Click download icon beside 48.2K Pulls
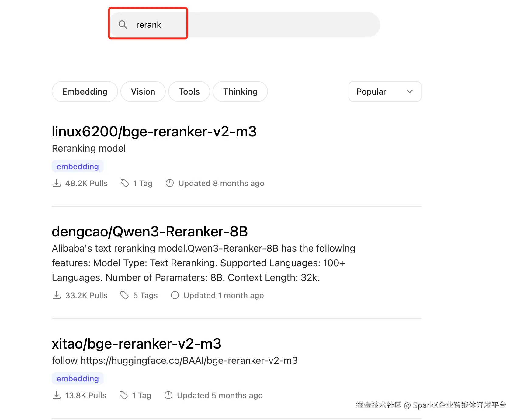Screen dimensions: 517x420 point(57,183)
